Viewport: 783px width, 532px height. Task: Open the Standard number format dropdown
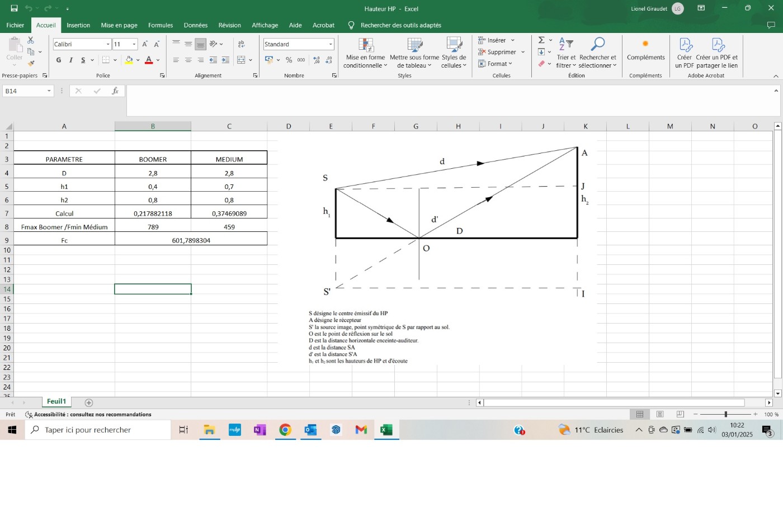coord(331,44)
